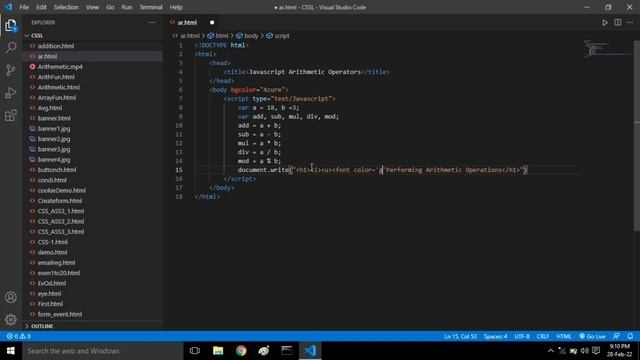This screenshot has width=640, height=360.
Task: Click the Visual Studio Code taskbar icon
Action: 310,351
